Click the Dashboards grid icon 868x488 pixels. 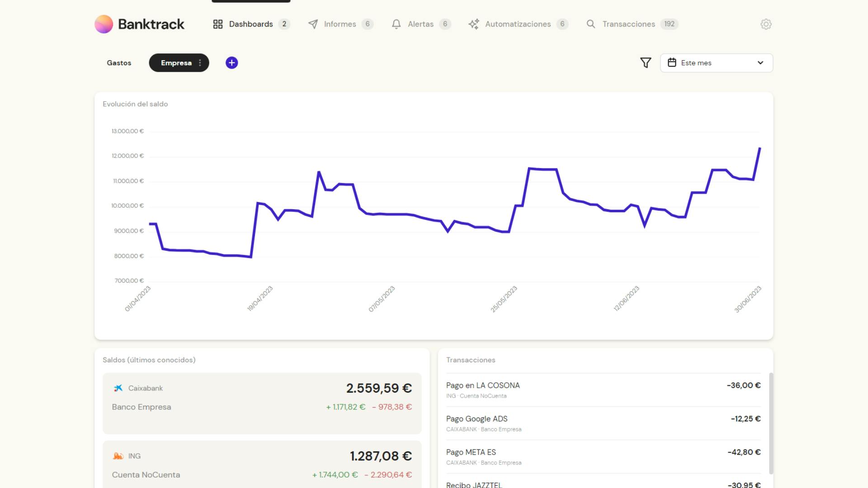pos(218,24)
